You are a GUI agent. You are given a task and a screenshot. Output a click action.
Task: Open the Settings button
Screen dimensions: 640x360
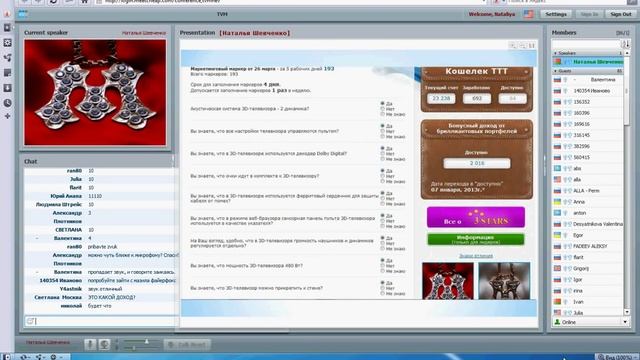[x=556, y=14]
